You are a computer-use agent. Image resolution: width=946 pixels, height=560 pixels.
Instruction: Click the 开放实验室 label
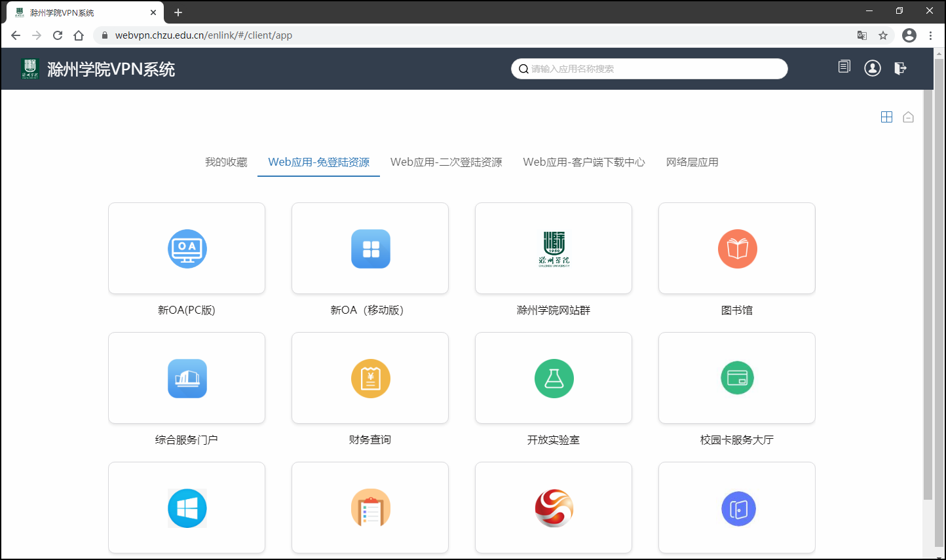point(554,439)
